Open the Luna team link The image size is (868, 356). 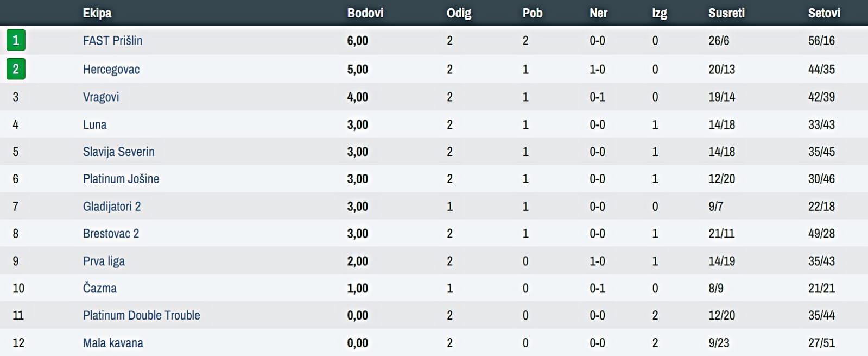(x=94, y=125)
